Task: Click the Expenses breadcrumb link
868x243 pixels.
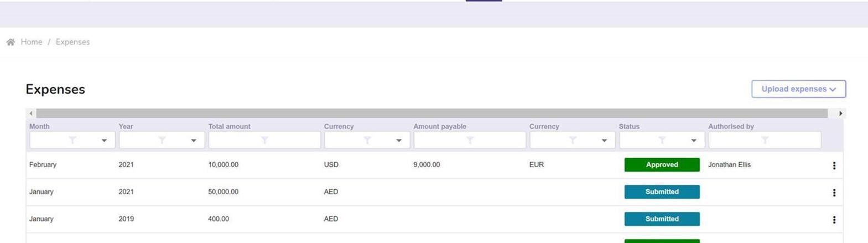Action: [x=72, y=42]
